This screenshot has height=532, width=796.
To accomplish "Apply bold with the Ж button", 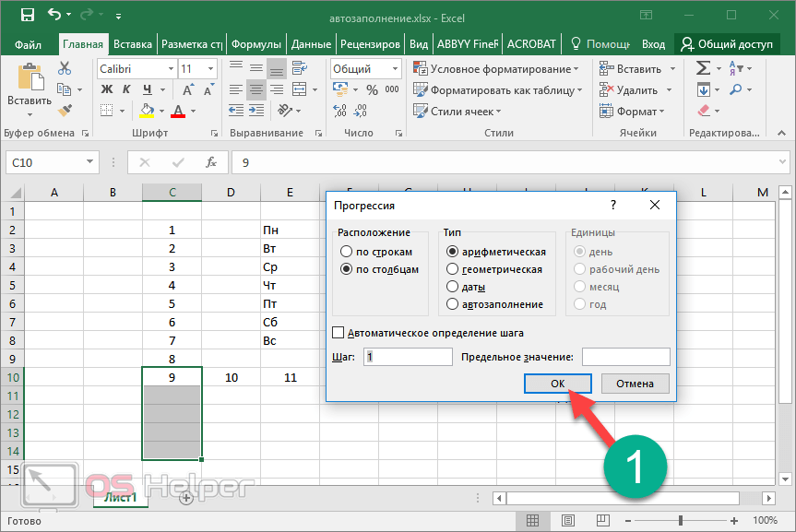I will (105, 89).
